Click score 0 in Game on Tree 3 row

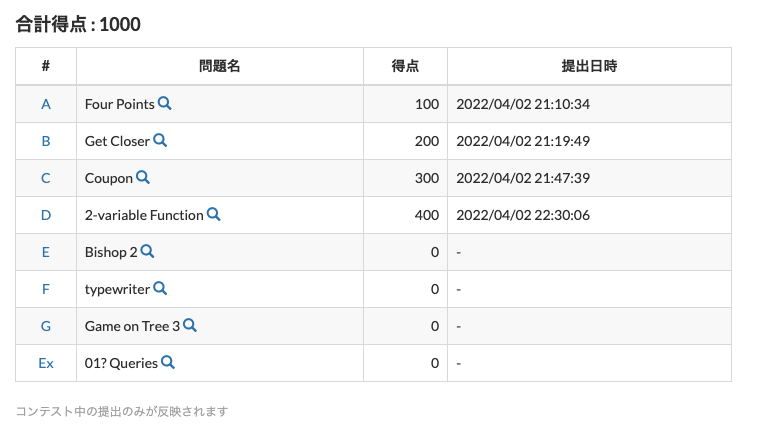(x=435, y=326)
